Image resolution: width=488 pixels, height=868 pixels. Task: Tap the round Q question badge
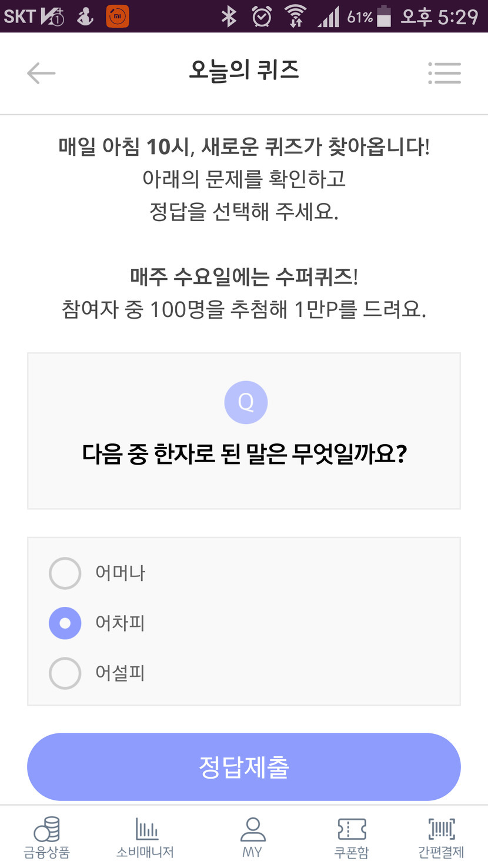pyautogui.click(x=246, y=403)
